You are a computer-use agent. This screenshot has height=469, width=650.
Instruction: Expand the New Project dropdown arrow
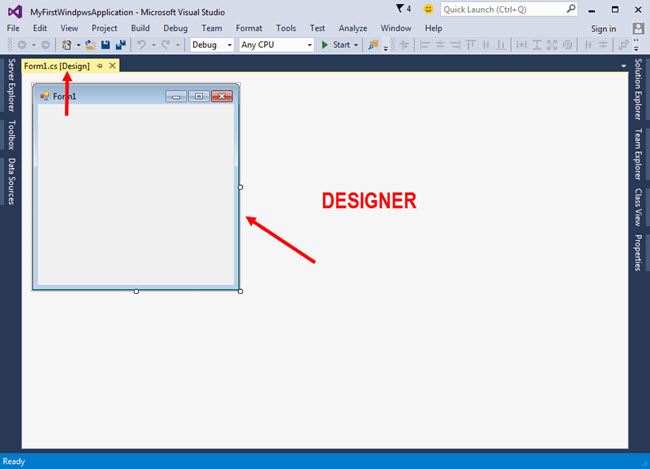[x=78, y=45]
